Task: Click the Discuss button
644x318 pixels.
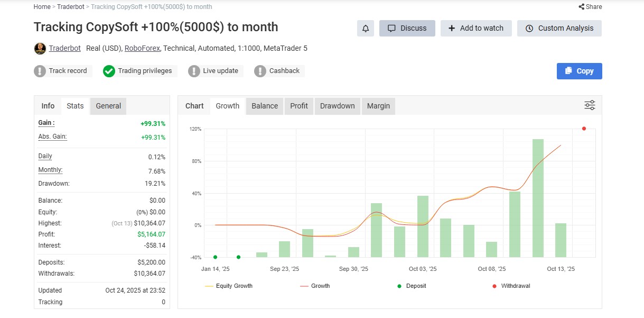Action: pyautogui.click(x=407, y=28)
